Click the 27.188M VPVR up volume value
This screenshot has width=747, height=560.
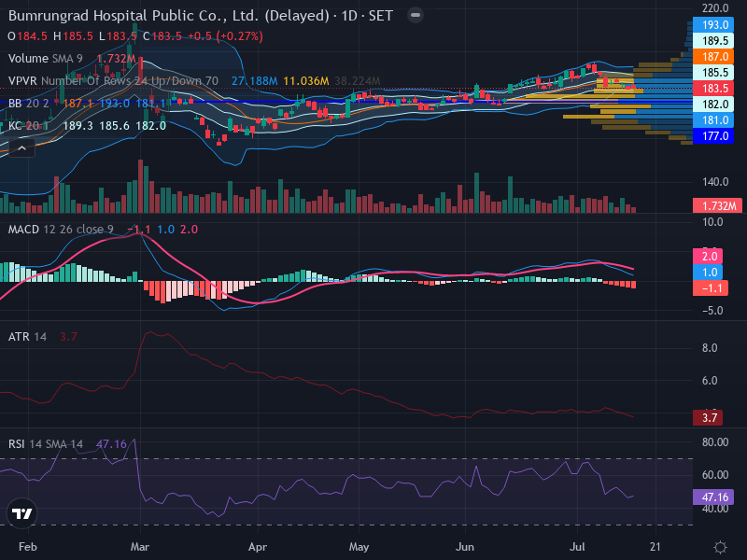[254, 81]
